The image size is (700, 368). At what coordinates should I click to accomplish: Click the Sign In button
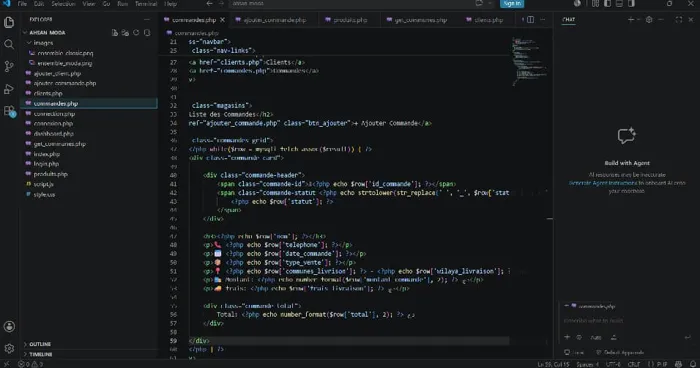tap(512, 4)
